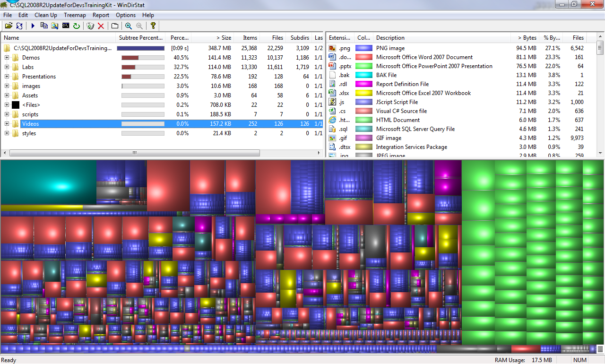Viewport: 605px width, 364px height.
Task: Expand the <Files> node
Action: coord(7,105)
